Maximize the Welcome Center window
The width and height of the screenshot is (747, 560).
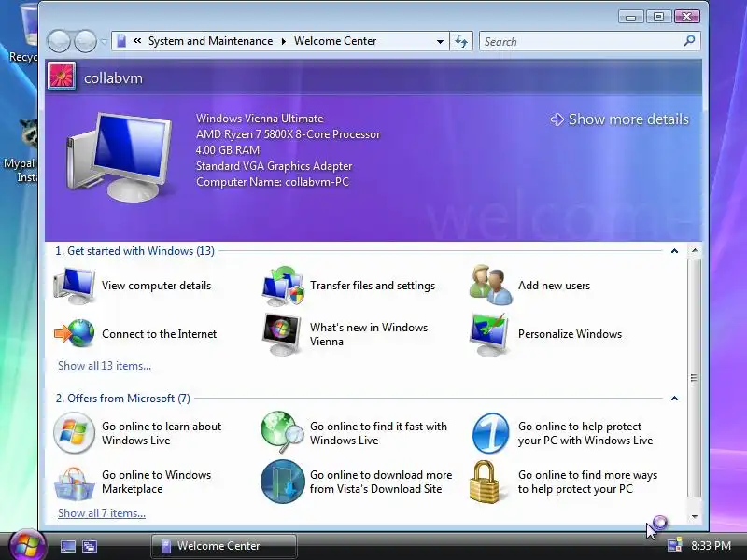tap(659, 17)
